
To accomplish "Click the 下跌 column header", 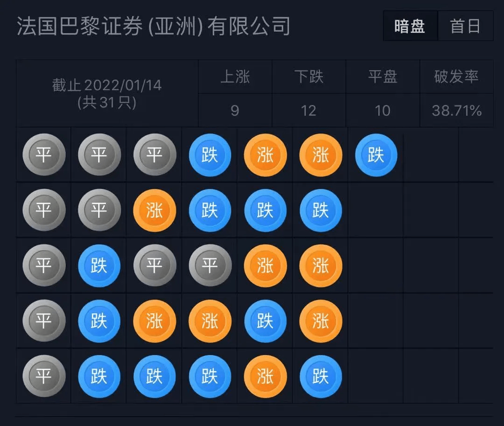I will click(309, 77).
